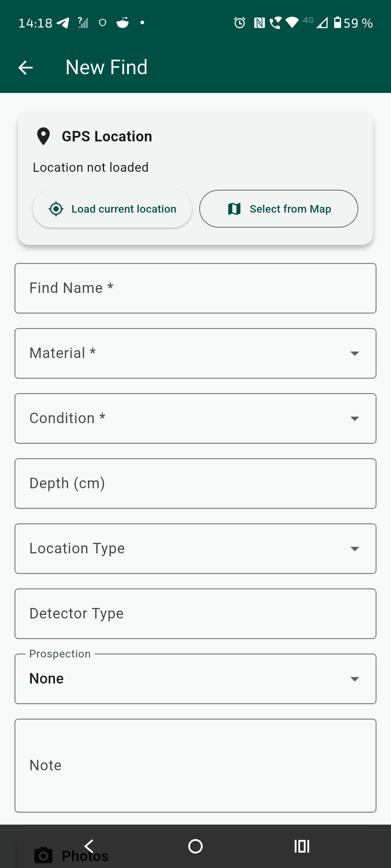Expand the Condition dropdown
391x868 pixels.
click(195, 418)
